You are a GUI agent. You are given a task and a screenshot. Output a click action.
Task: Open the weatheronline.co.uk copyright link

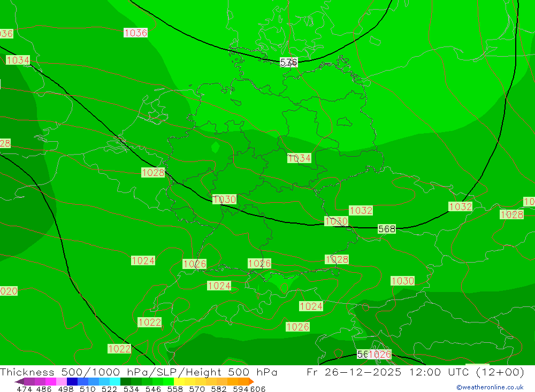coord(490,387)
